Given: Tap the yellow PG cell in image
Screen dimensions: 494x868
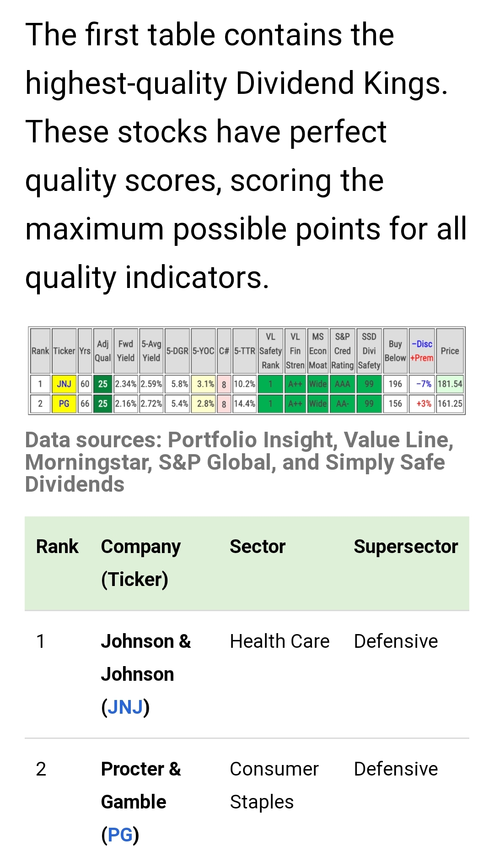Looking at the screenshot, I should coord(64,404).
